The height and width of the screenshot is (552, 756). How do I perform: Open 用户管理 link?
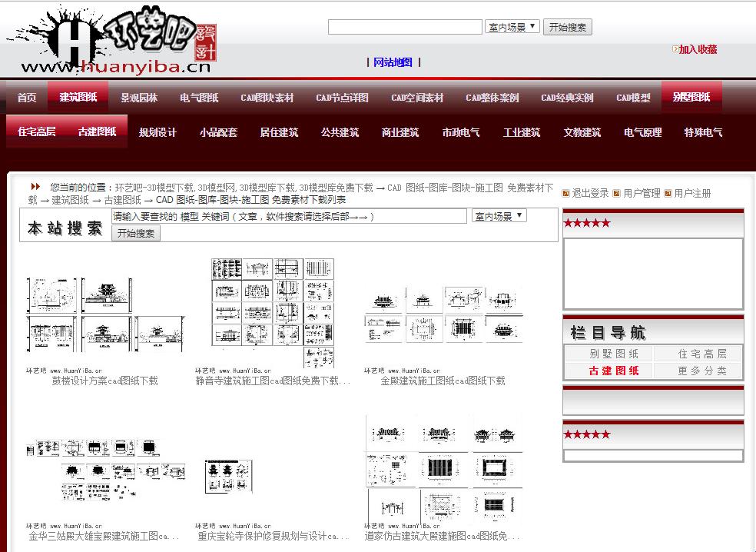642,194
